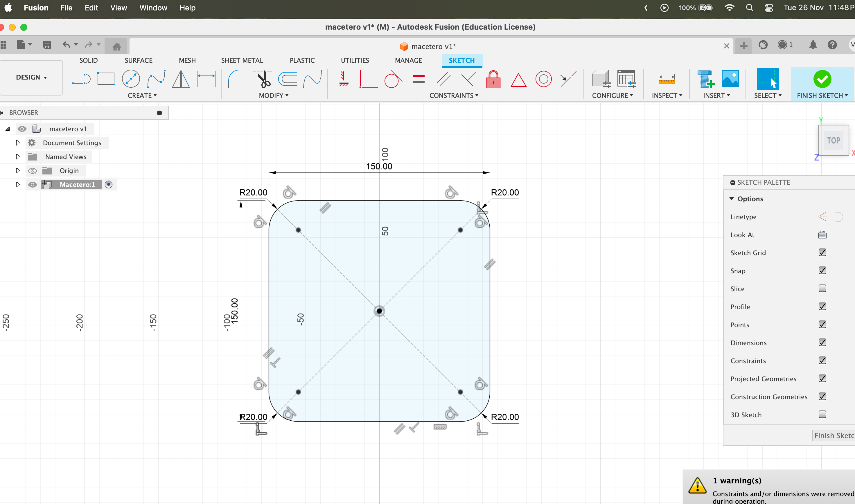Toggle the Points checkbox

[822, 324]
